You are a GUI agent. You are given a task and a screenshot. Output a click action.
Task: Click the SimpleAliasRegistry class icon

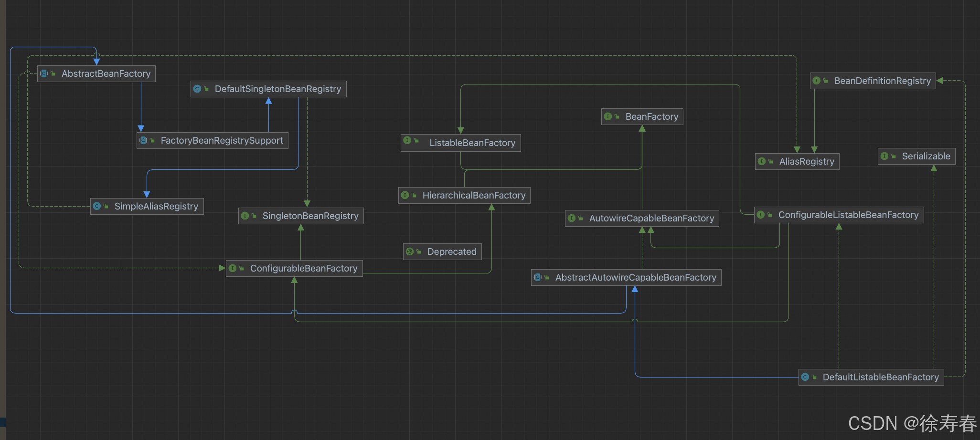97,206
